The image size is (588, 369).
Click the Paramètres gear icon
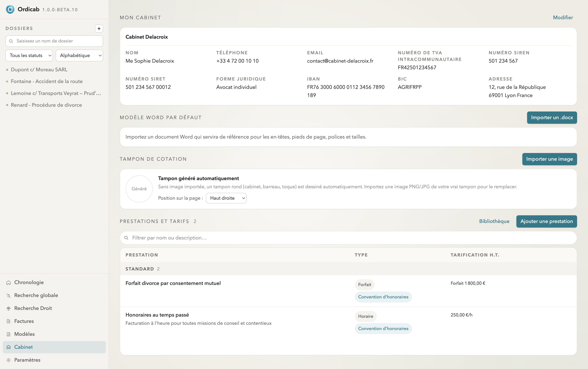(9, 360)
